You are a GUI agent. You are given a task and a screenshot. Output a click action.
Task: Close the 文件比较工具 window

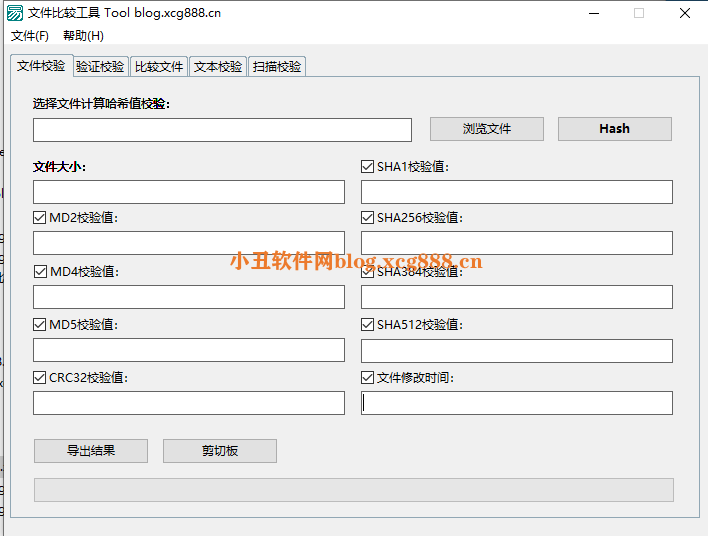pyautogui.click(x=685, y=13)
